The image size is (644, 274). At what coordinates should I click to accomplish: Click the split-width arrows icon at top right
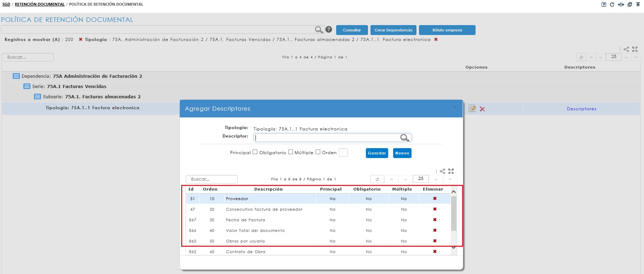(x=621, y=5)
